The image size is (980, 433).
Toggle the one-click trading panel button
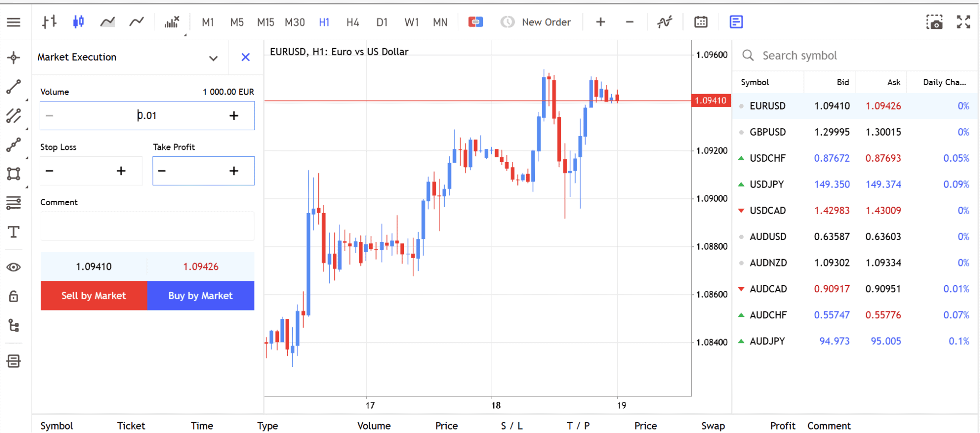coord(475,22)
